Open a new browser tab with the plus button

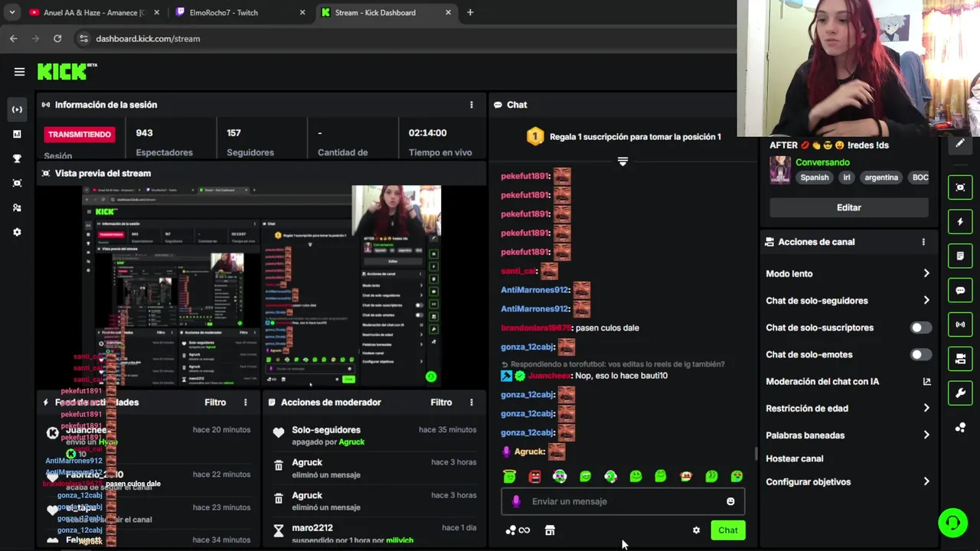[470, 12]
